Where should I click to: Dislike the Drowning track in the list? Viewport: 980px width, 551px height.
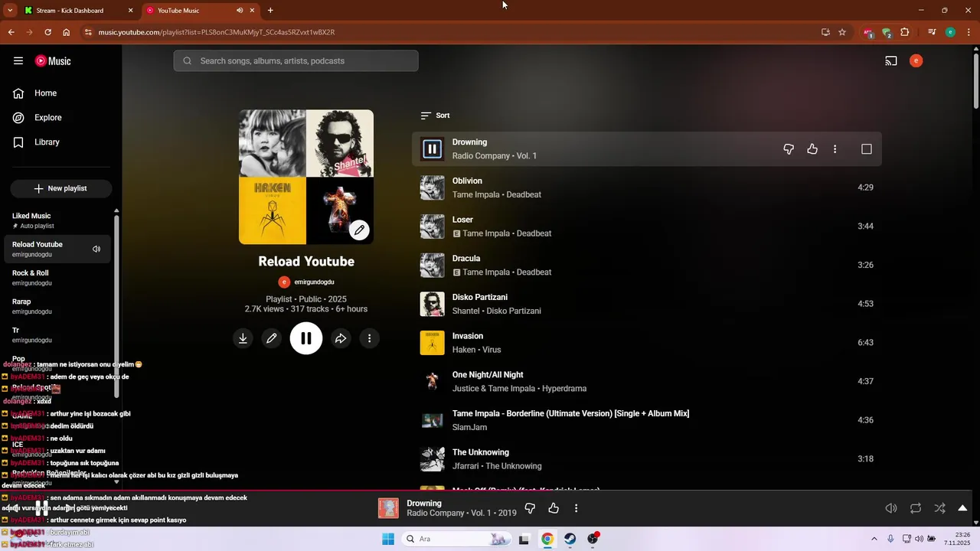pyautogui.click(x=789, y=149)
